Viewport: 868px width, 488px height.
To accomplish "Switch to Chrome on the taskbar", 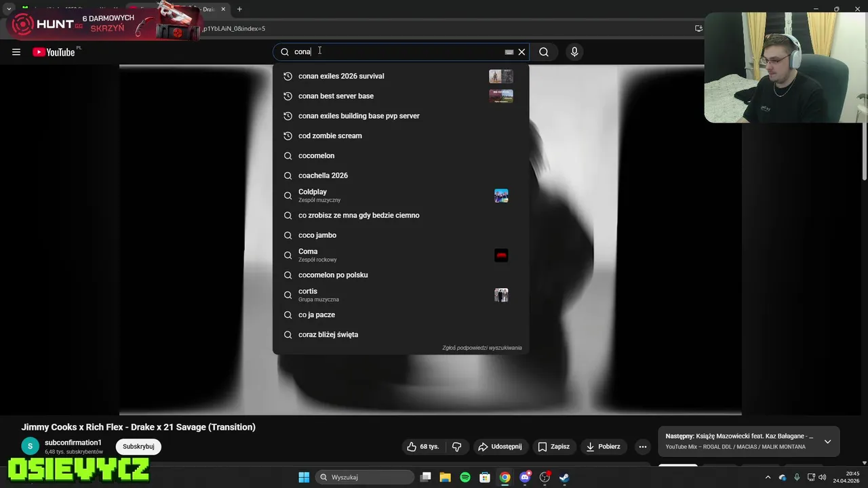I will pos(505,477).
